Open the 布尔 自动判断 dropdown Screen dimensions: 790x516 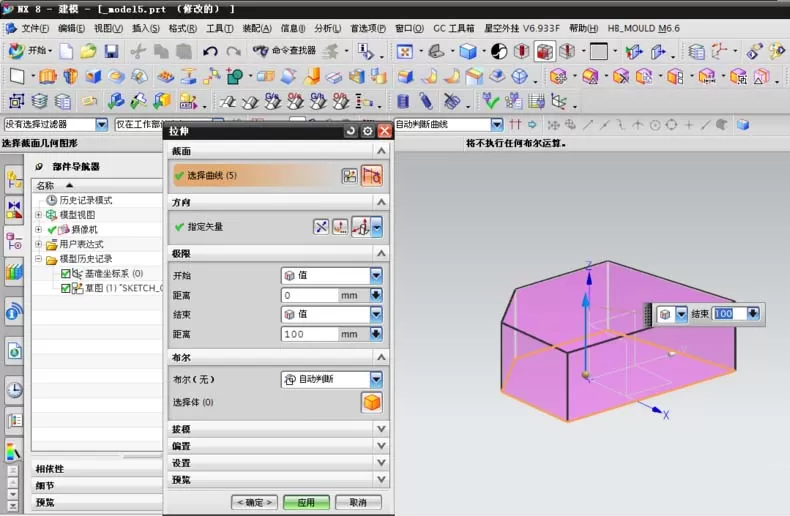coord(376,379)
